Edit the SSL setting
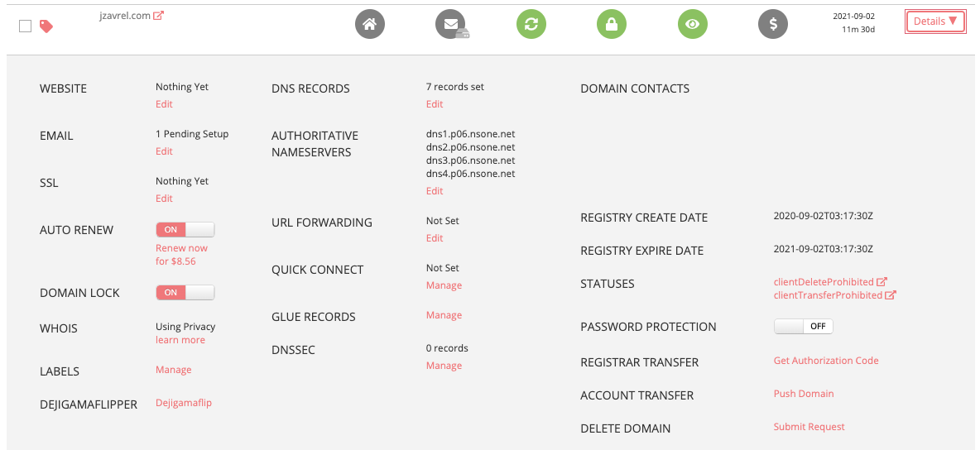The height and width of the screenshot is (450, 980). tap(165, 199)
